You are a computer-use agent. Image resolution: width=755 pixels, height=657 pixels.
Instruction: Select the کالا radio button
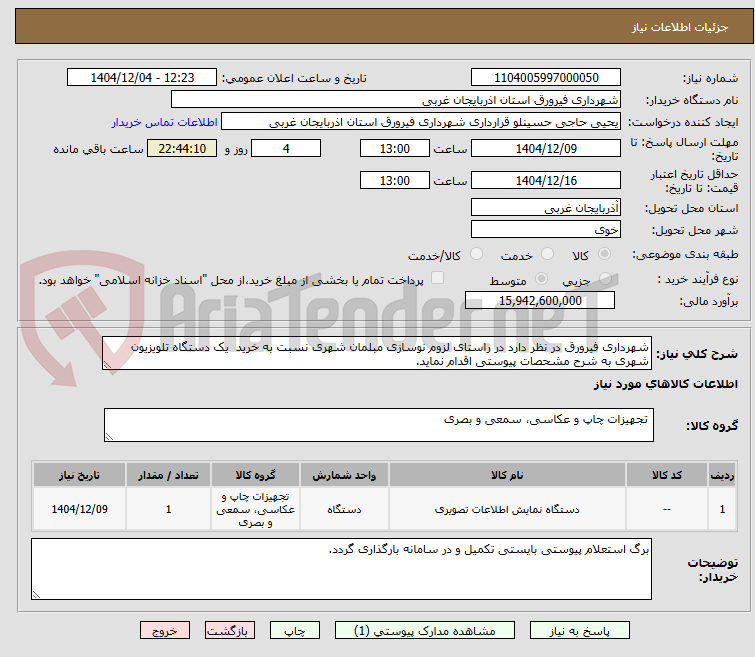click(x=604, y=253)
